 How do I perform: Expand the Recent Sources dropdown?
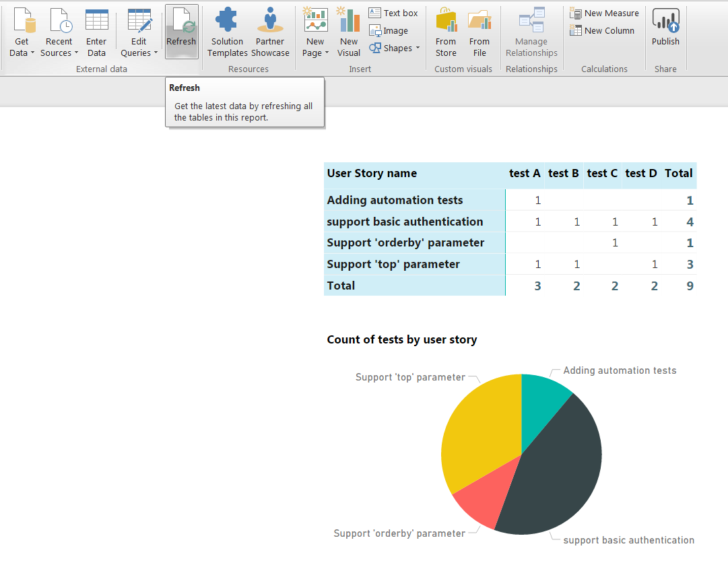point(59,53)
